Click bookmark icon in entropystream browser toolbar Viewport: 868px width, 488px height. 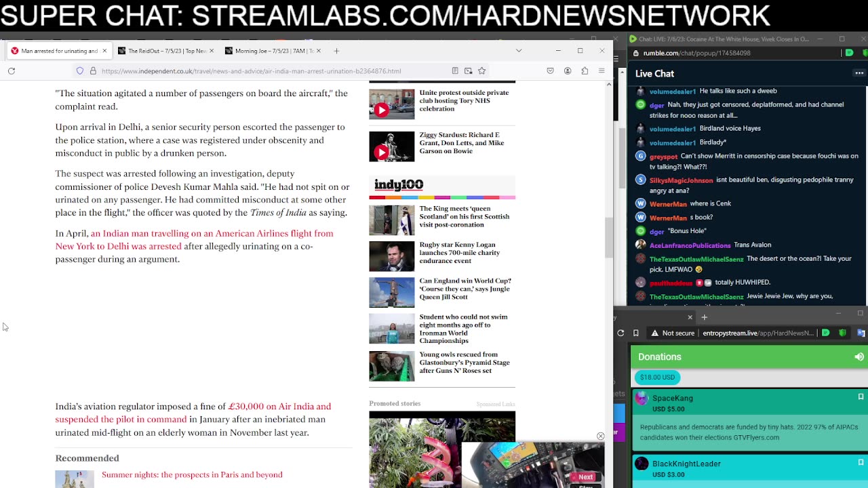coord(635,333)
